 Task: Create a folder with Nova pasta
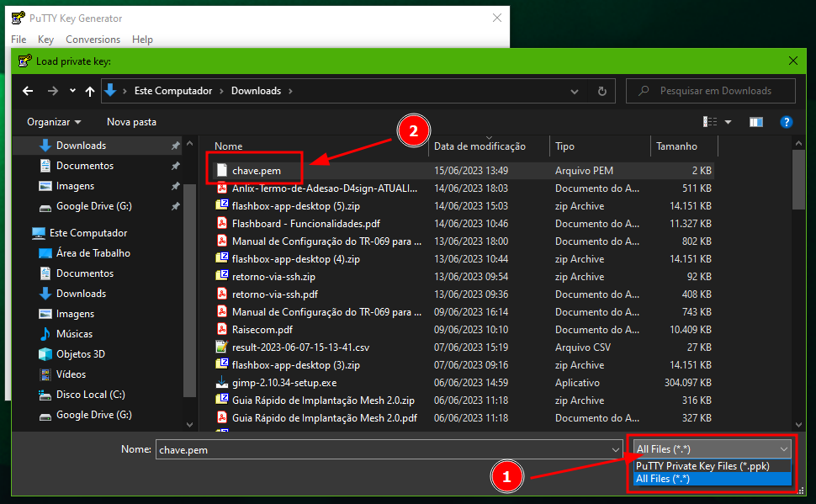(x=131, y=122)
